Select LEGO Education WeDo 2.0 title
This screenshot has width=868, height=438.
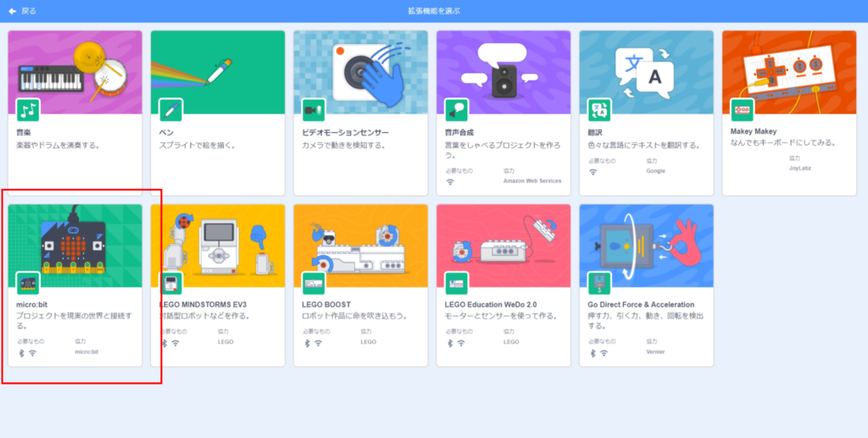pos(491,305)
